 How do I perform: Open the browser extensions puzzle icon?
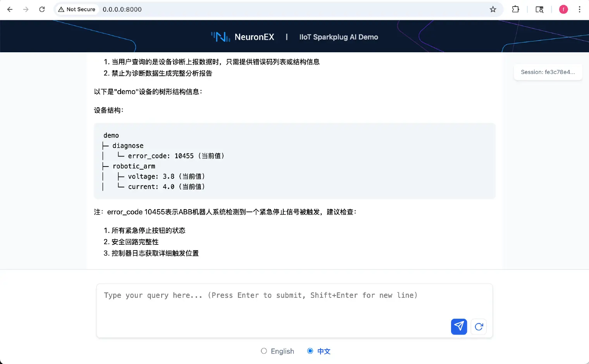pyautogui.click(x=515, y=9)
